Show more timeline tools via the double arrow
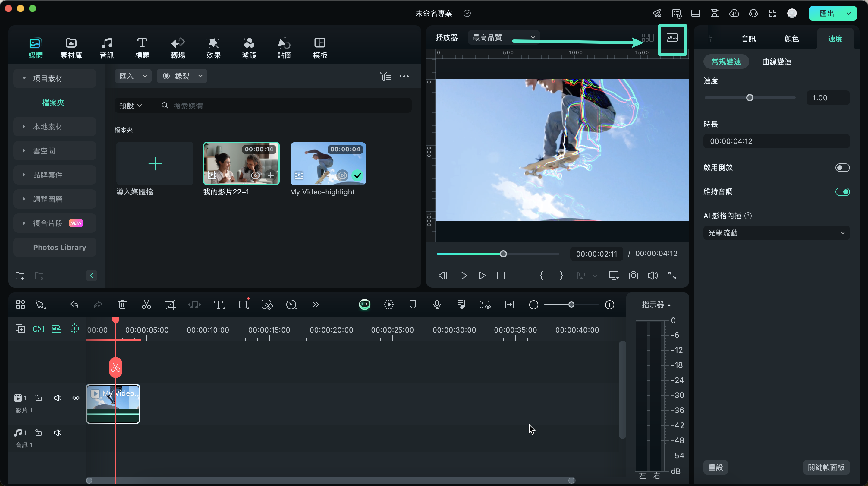The width and height of the screenshot is (868, 486). (x=315, y=305)
